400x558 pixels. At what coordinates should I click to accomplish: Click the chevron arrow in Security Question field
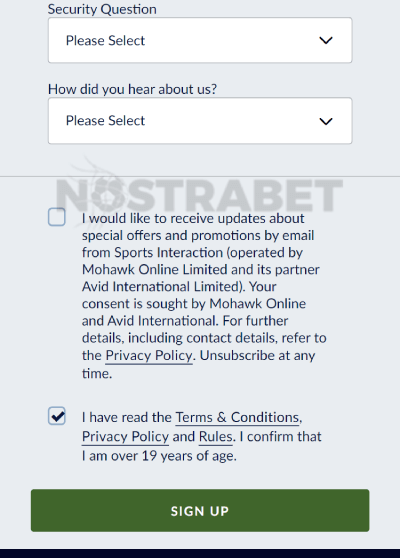point(326,40)
